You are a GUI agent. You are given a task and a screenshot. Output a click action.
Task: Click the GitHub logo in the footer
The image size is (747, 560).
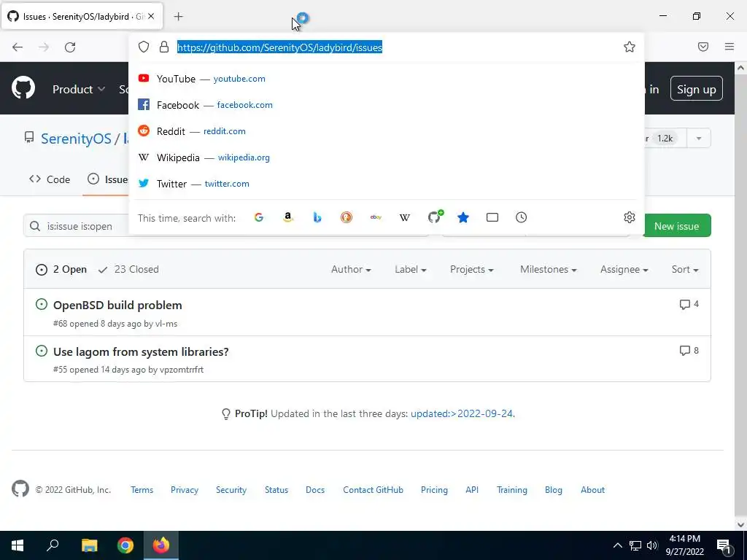pyautogui.click(x=20, y=489)
